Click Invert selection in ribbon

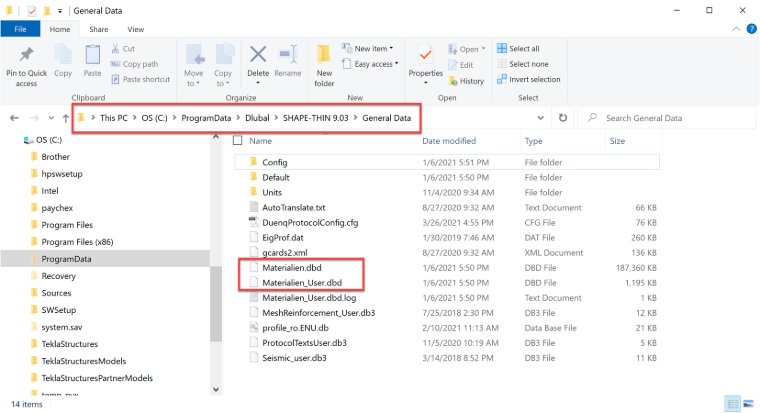point(529,79)
